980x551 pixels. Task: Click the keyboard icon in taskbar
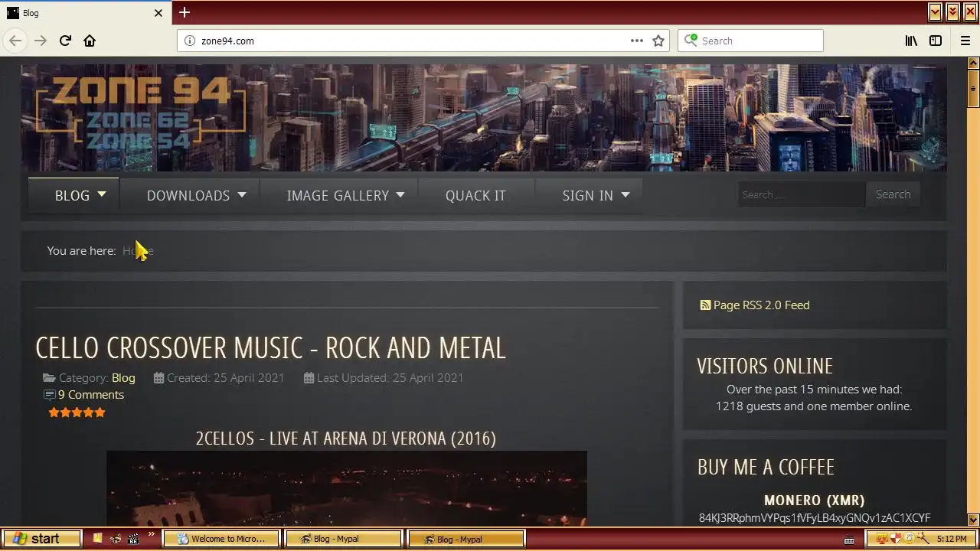(x=849, y=540)
